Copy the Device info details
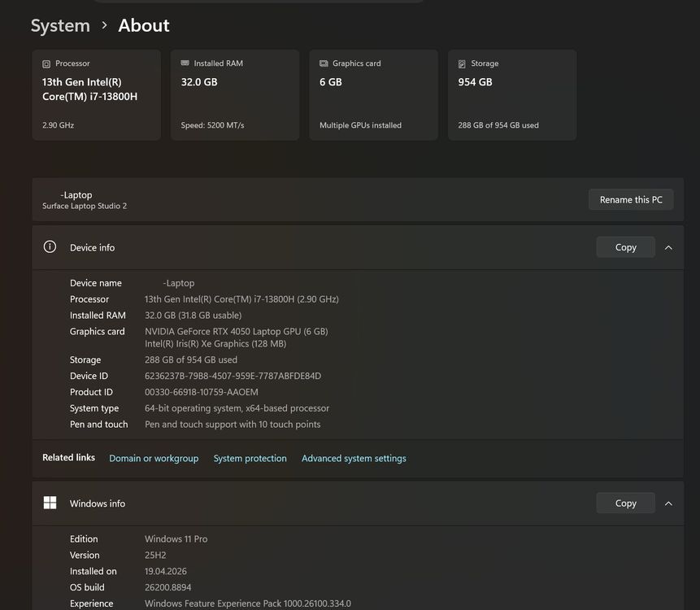 (x=625, y=247)
